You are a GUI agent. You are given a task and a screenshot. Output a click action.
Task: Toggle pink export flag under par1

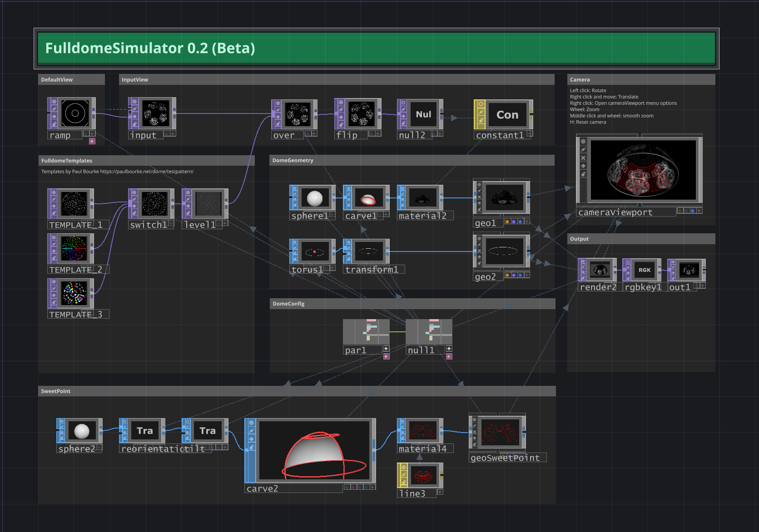click(x=386, y=356)
